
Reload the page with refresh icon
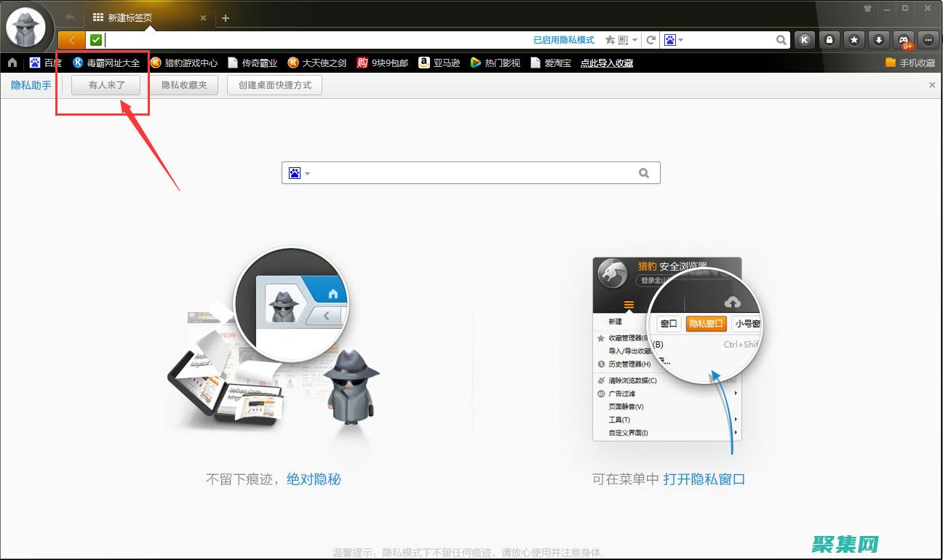(x=651, y=40)
